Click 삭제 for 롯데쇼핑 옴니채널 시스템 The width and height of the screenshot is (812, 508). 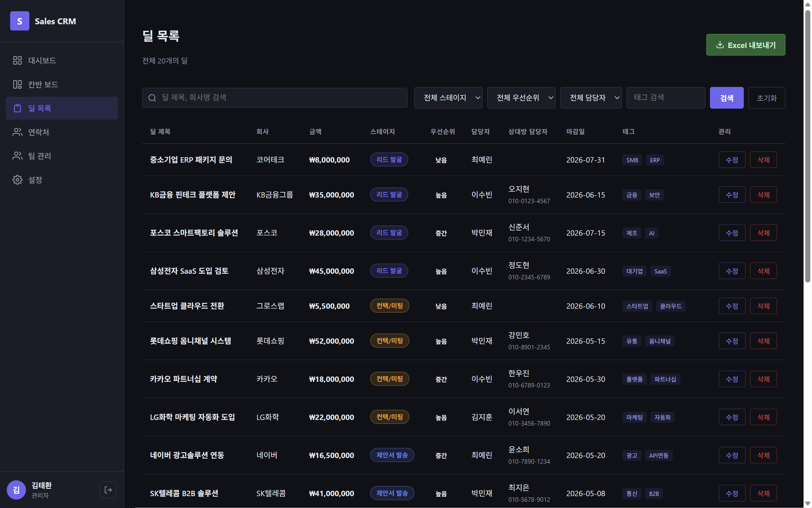pyautogui.click(x=763, y=341)
